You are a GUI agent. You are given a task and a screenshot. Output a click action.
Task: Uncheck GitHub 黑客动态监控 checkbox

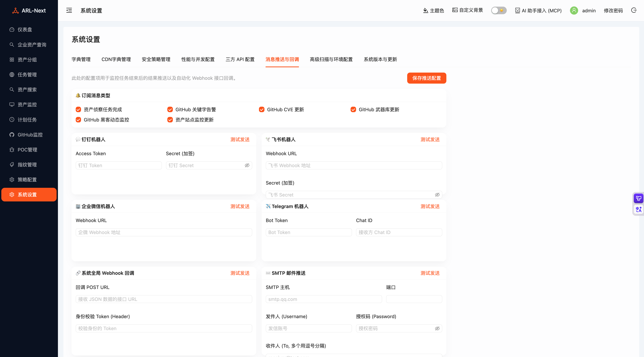click(x=78, y=120)
